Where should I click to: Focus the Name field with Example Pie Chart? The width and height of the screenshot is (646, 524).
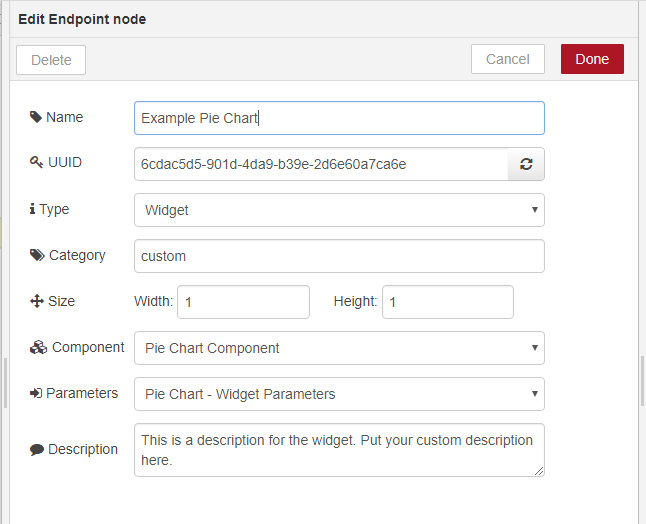click(x=339, y=118)
